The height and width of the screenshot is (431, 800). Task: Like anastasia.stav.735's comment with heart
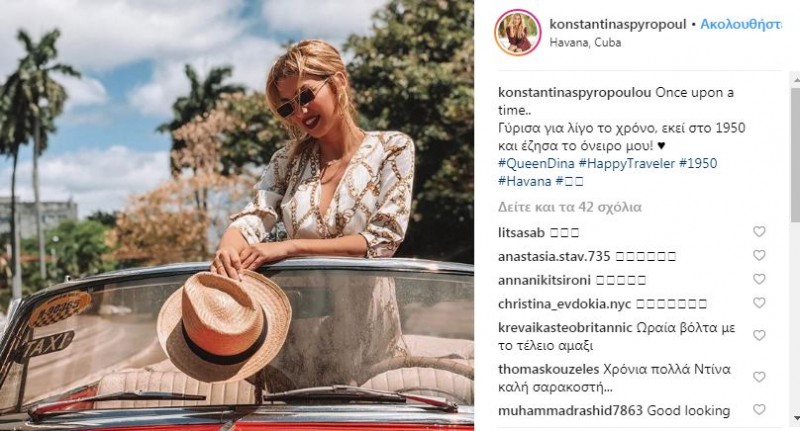click(759, 255)
